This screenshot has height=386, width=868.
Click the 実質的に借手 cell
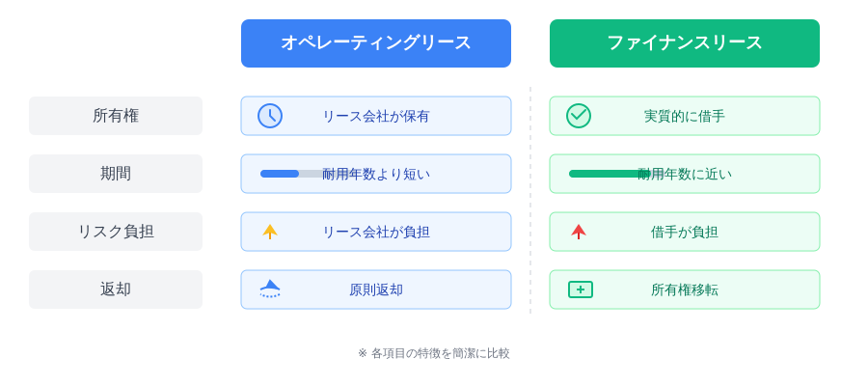click(685, 116)
